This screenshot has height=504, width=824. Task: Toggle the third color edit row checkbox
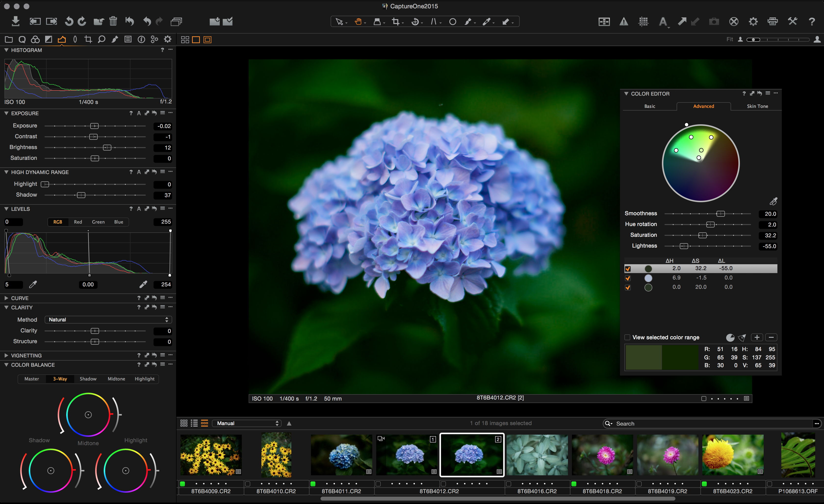point(628,287)
